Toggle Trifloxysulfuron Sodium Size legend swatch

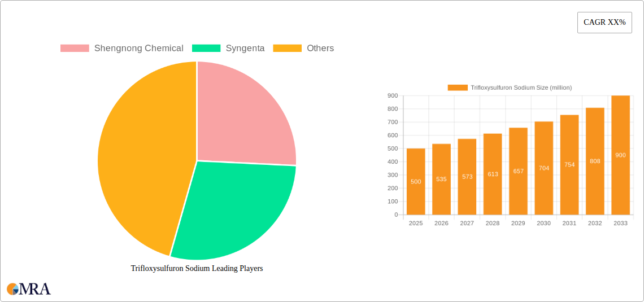[x=458, y=88]
